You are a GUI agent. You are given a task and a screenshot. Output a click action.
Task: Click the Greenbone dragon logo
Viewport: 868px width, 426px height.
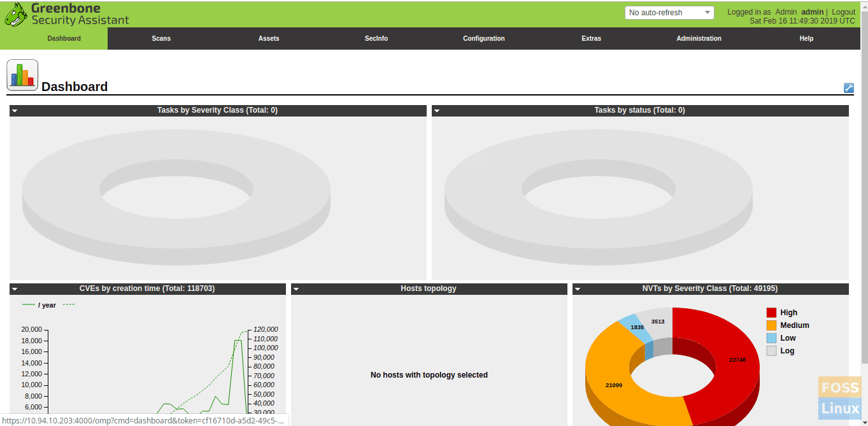point(16,15)
